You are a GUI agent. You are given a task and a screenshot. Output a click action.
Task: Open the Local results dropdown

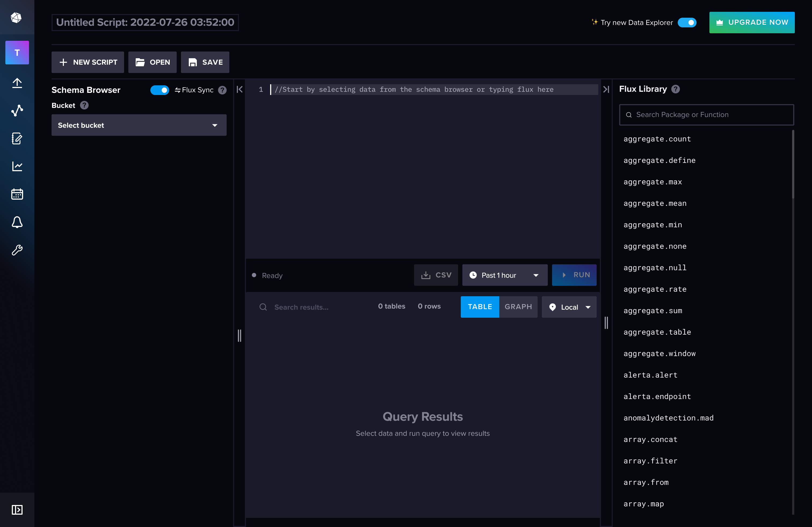pyautogui.click(x=569, y=307)
